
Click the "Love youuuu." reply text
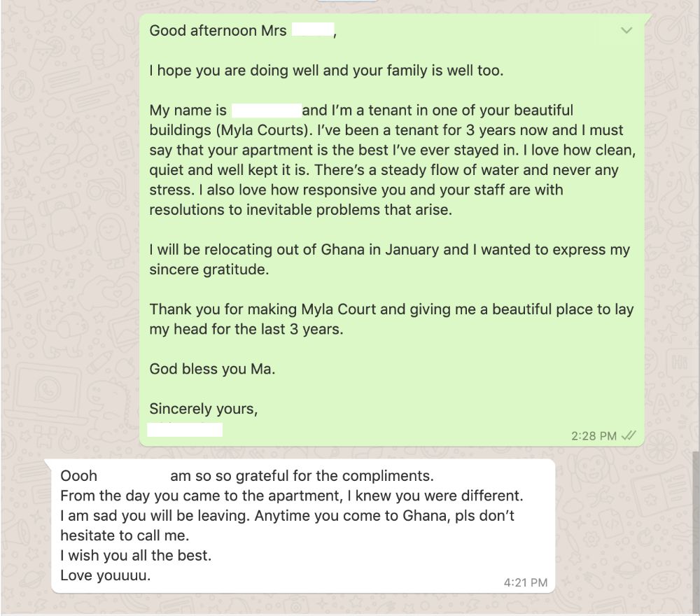pyautogui.click(x=105, y=576)
